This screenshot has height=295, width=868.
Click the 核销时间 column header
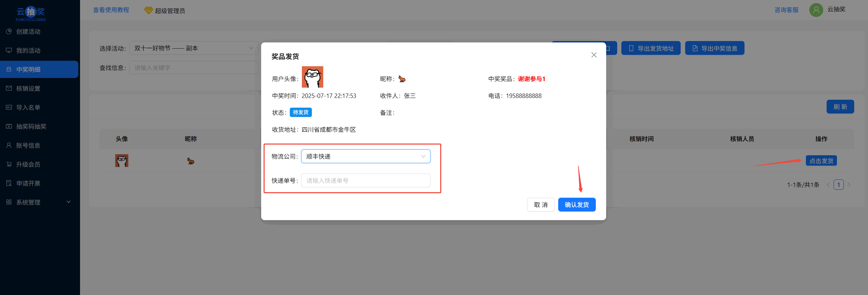[641, 139]
